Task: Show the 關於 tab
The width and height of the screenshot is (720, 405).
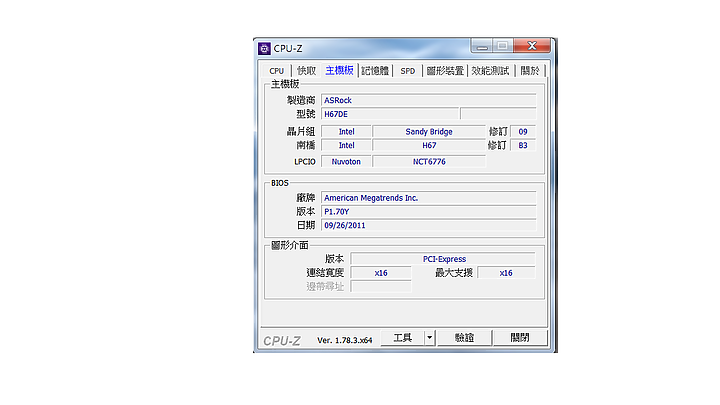Action: 529,71
